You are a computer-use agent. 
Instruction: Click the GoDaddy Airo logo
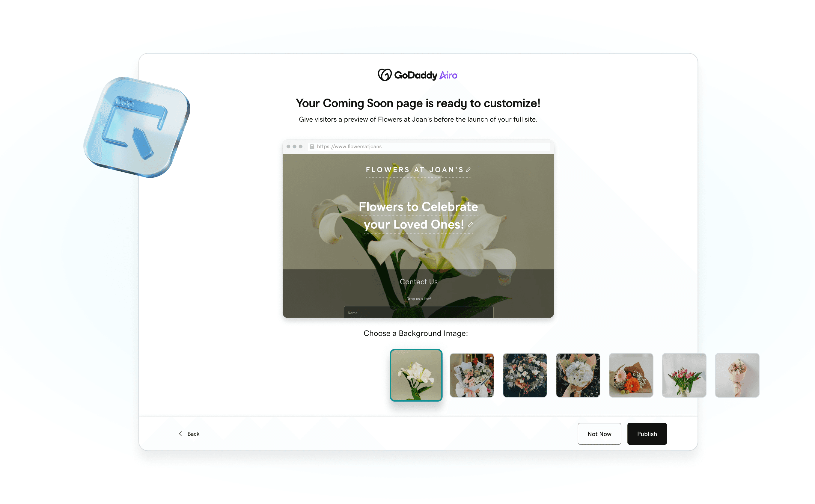(418, 75)
